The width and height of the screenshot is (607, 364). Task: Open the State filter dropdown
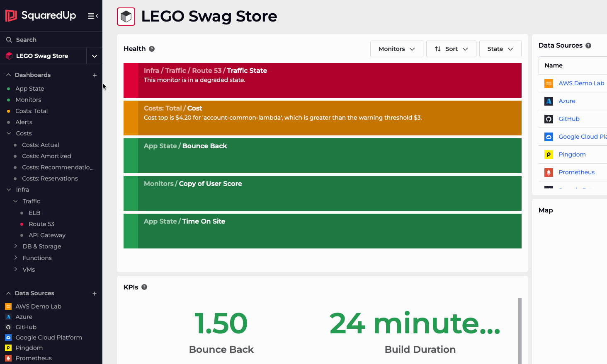500,49
